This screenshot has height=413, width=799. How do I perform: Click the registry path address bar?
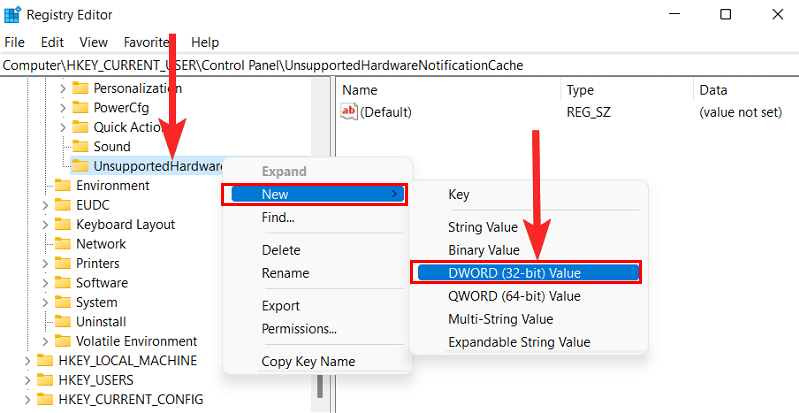(400, 65)
